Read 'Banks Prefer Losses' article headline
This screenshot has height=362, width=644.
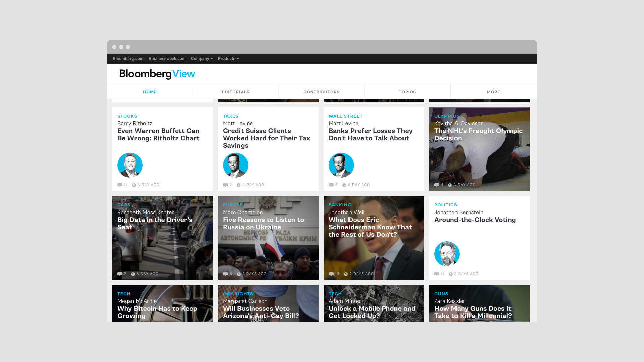point(370,135)
